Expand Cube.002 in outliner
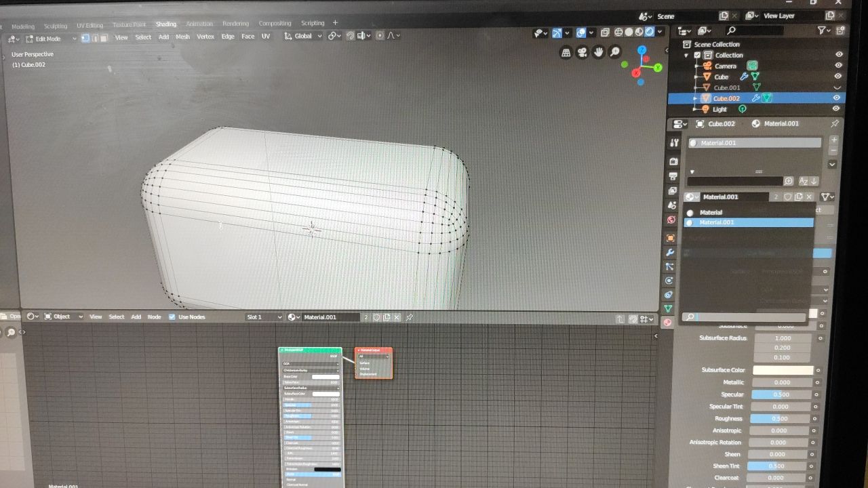Viewport: 868px width, 488px height. [695, 98]
